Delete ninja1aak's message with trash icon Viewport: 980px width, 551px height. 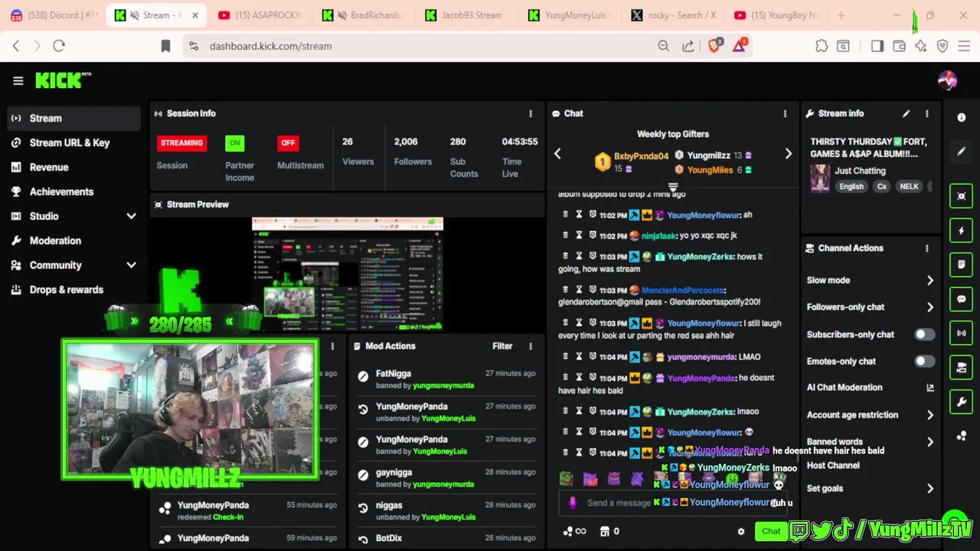[x=566, y=236]
